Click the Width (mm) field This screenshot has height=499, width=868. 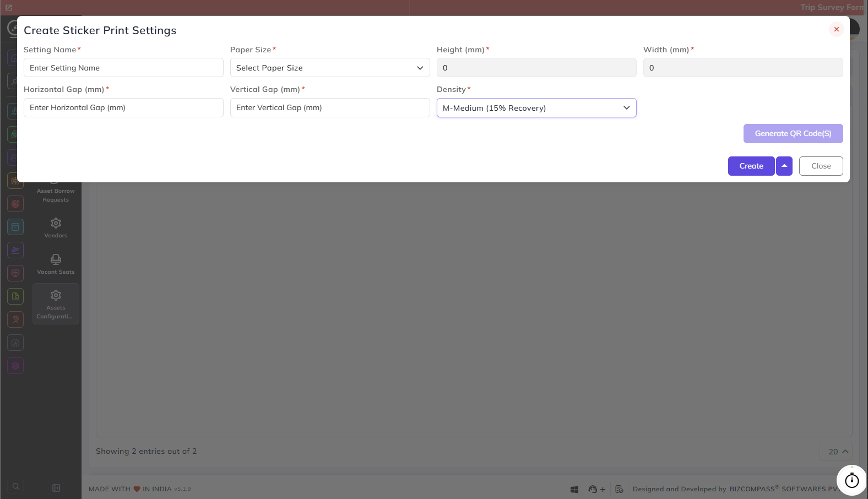point(743,68)
